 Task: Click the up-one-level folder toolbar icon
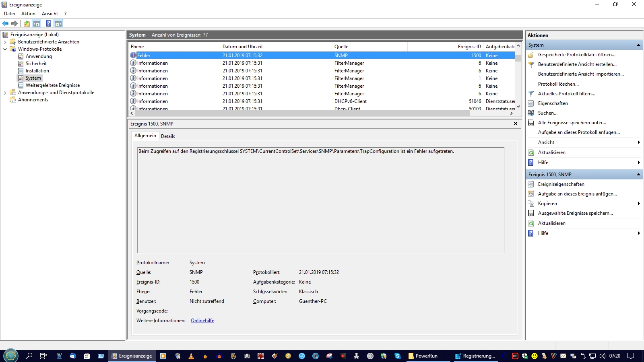click(27, 23)
